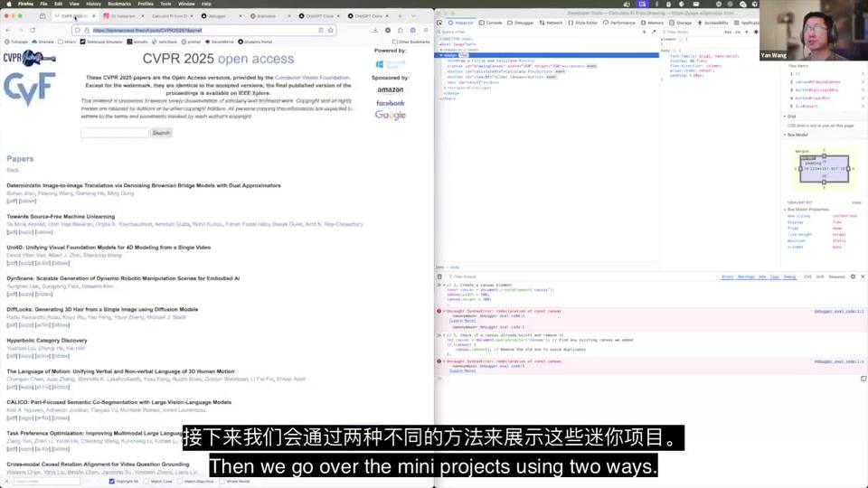Image resolution: width=868 pixels, height=488 pixels.
Task: Enable the Match Diacritics find option
Action: click(x=179, y=482)
